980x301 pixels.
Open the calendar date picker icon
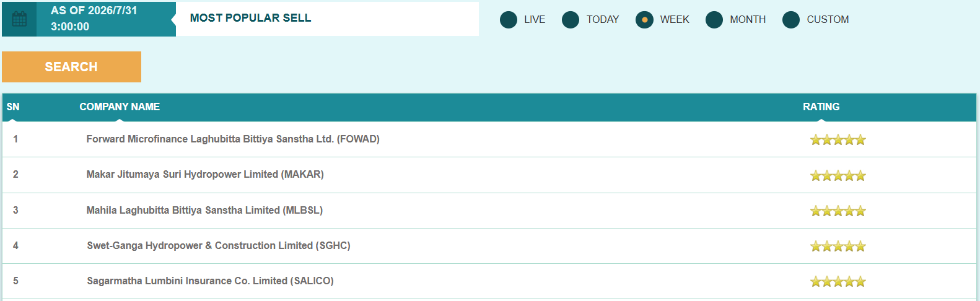tap(19, 19)
